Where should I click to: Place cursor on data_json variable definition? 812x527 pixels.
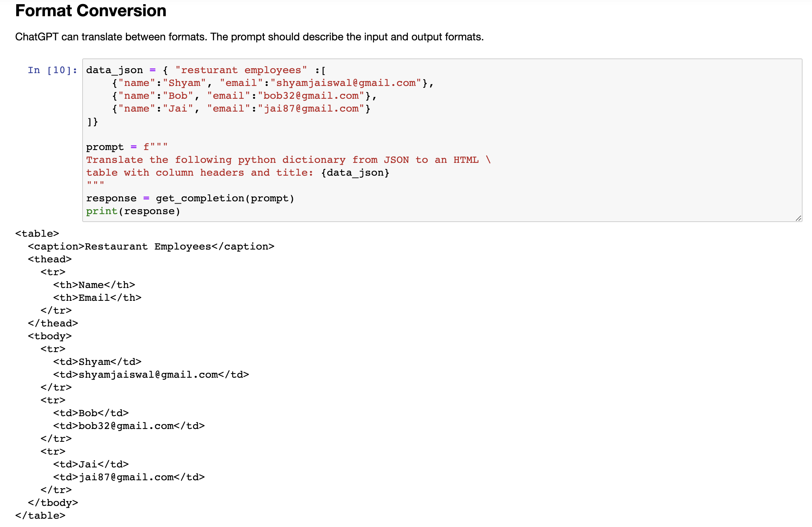coord(114,70)
